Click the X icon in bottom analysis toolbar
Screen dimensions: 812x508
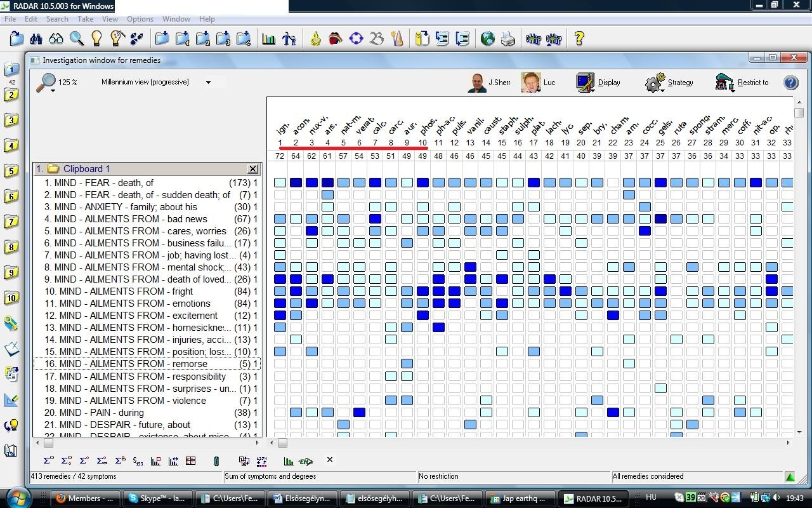click(329, 460)
